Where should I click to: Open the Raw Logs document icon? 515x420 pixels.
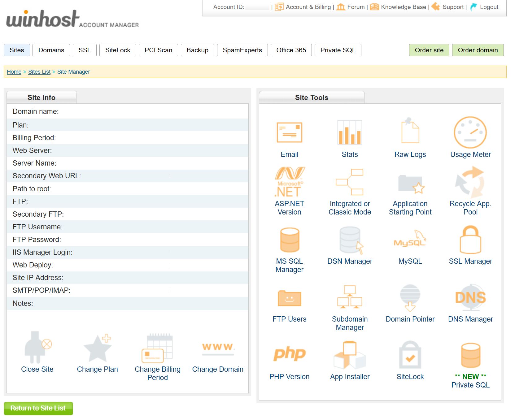(x=410, y=130)
